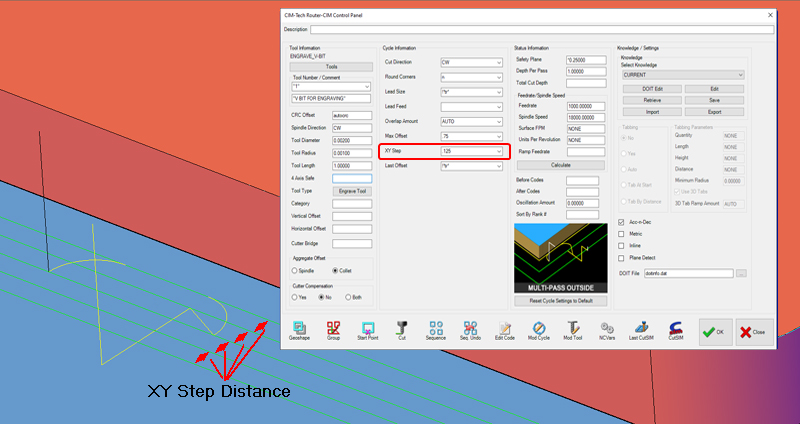
Task: Select the Spindle aggregate offset option
Action: coord(294,270)
